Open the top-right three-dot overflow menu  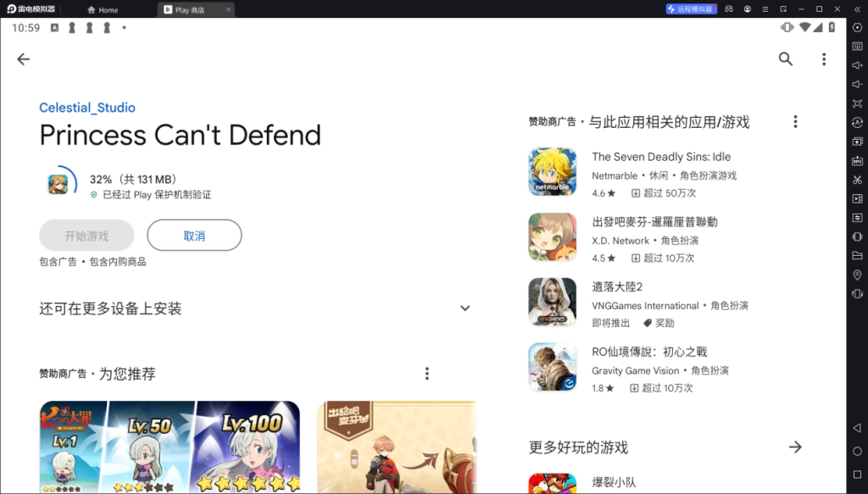click(824, 59)
